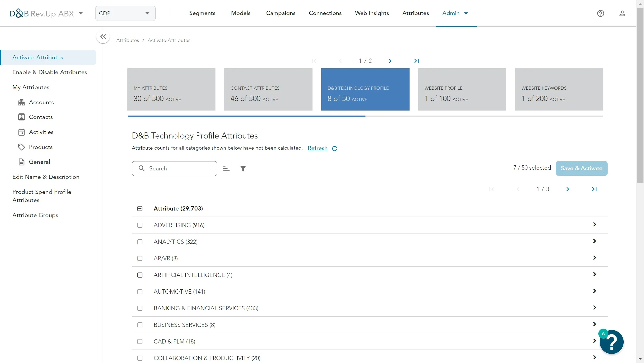Check the AR/VR (3) checkbox
644x363 pixels.
tap(140, 258)
